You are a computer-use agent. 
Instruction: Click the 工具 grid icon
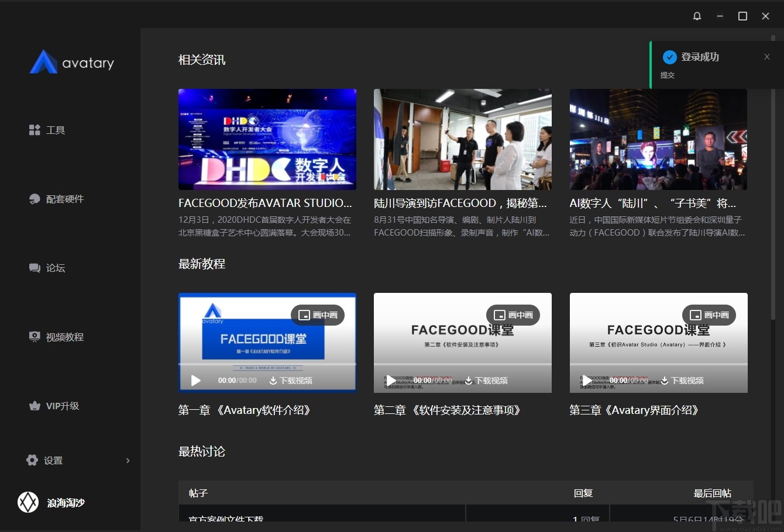click(35, 130)
